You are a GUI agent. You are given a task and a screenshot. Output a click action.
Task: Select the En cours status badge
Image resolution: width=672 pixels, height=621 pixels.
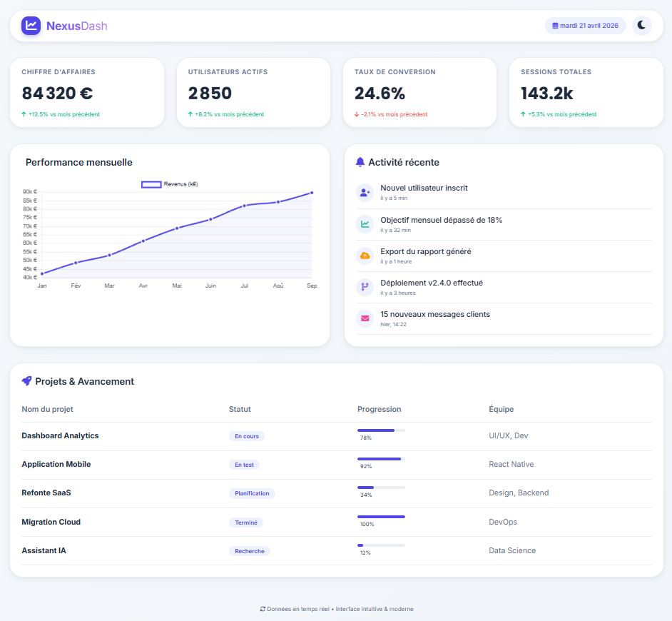[247, 436]
